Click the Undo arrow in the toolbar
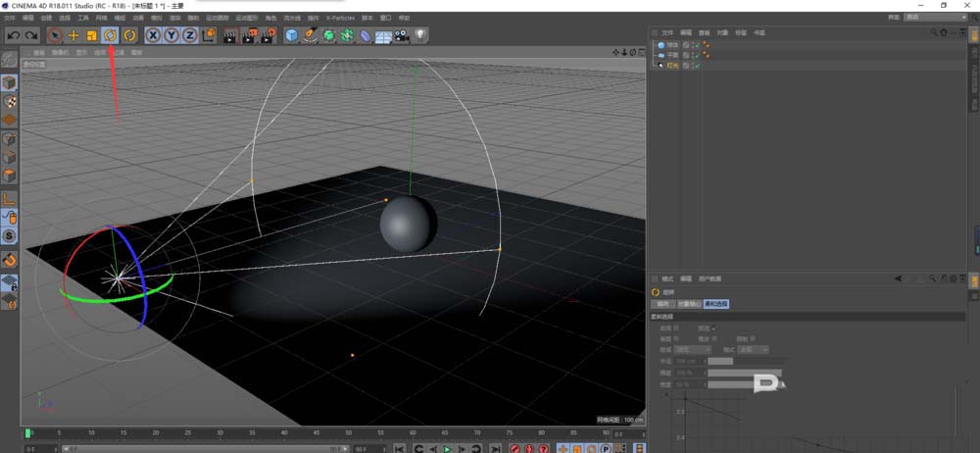This screenshot has height=453, width=980. [13, 35]
